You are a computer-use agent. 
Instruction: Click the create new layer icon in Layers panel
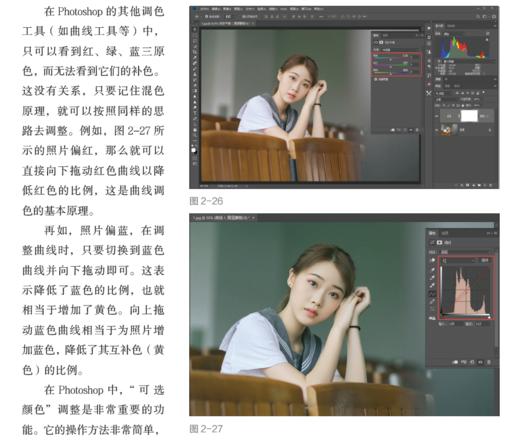pos(485,185)
